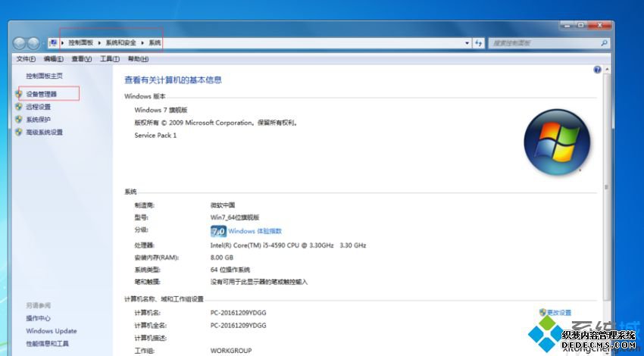Open 远程设置 from the sidebar

pyautogui.click(x=38, y=107)
